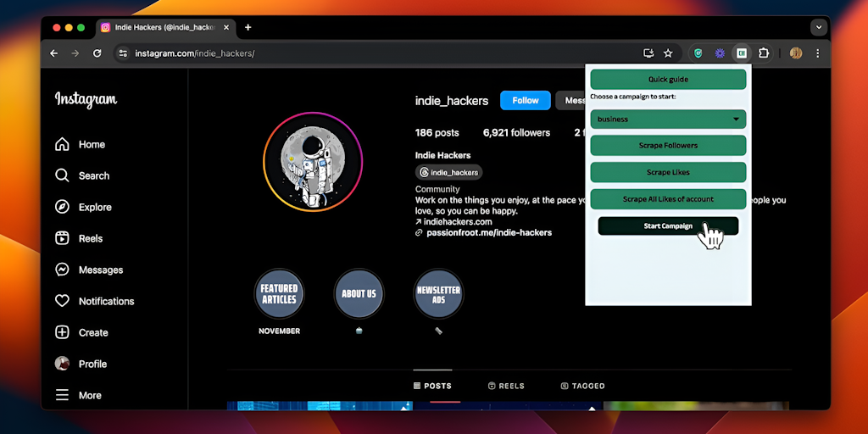
Task: Open the site information icon in address bar
Action: (124, 53)
